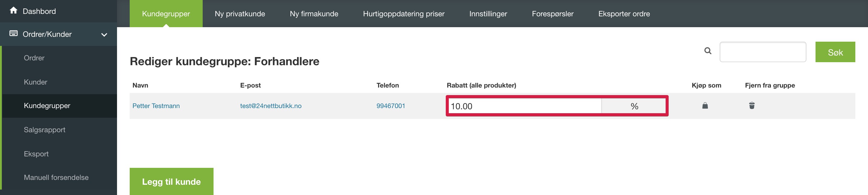This screenshot has width=868, height=195.
Task: Click test@24nettbutikk.no email link
Action: point(271,106)
